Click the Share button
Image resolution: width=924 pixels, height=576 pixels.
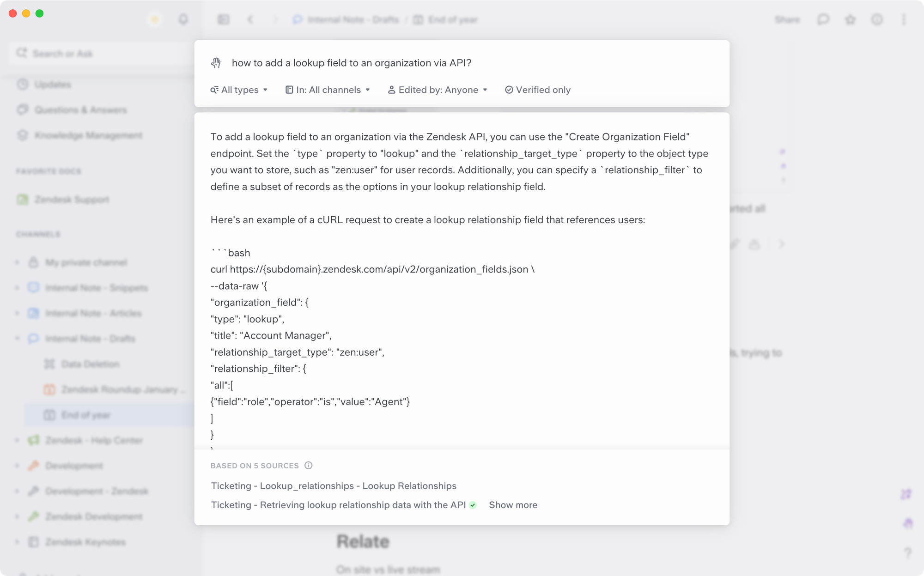pos(787,19)
